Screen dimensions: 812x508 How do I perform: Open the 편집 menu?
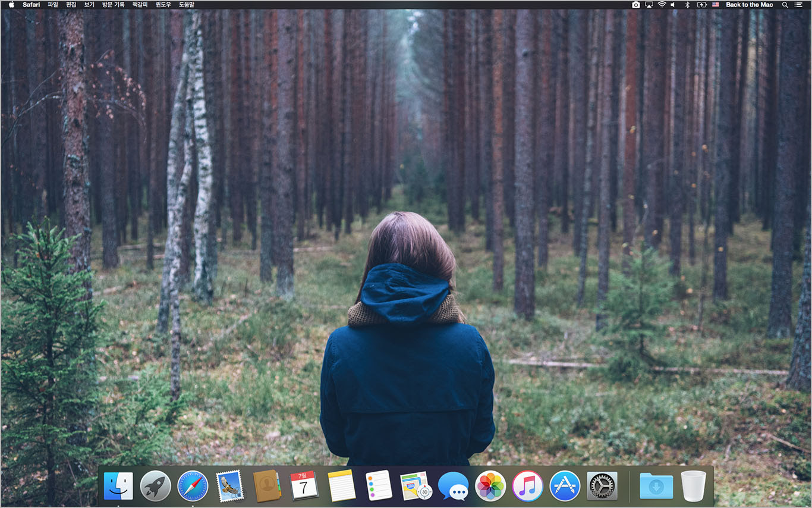coord(71,5)
